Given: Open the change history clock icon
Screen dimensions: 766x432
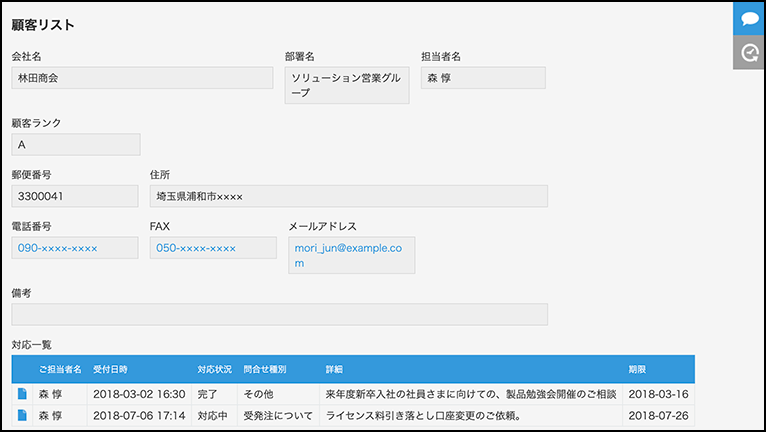Looking at the screenshot, I should [x=749, y=52].
